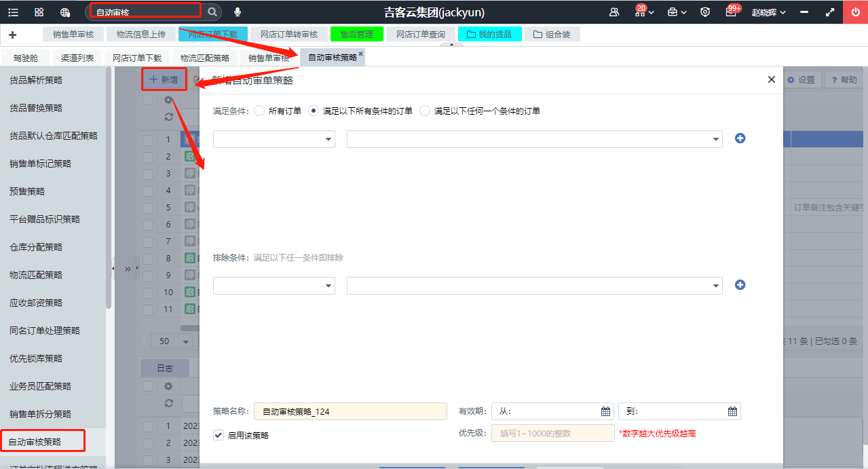Add an exclusion row under 排除条件

pos(740,285)
